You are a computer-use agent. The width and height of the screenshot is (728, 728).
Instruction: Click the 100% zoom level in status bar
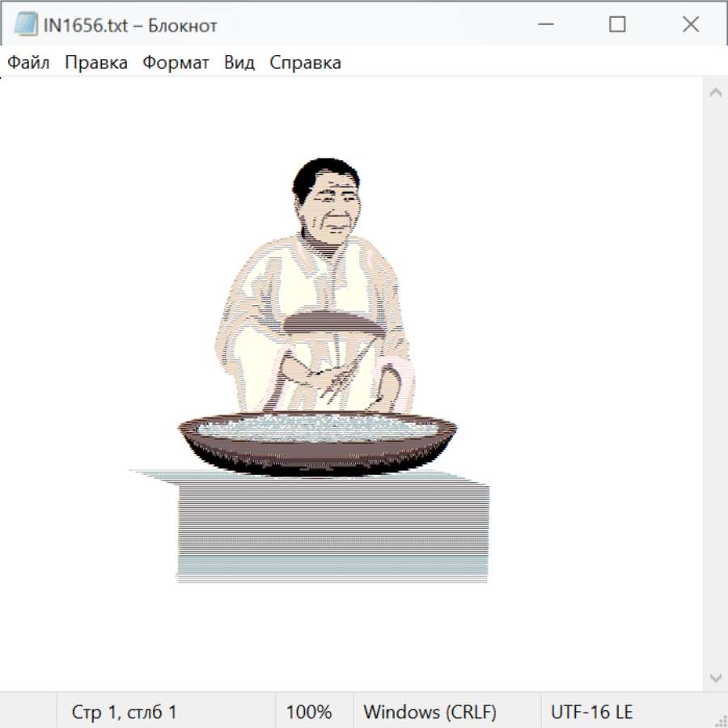coord(309,713)
